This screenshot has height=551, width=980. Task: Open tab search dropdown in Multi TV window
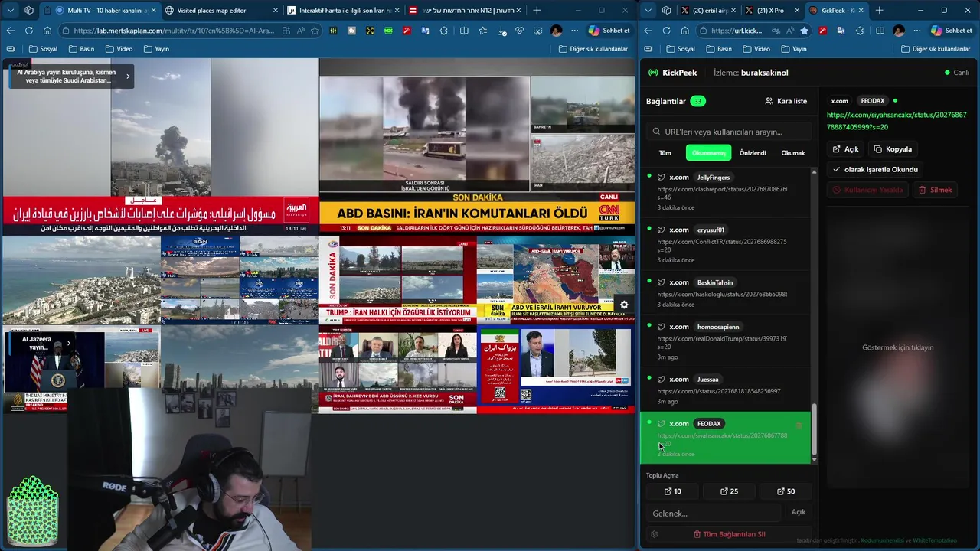(10, 10)
